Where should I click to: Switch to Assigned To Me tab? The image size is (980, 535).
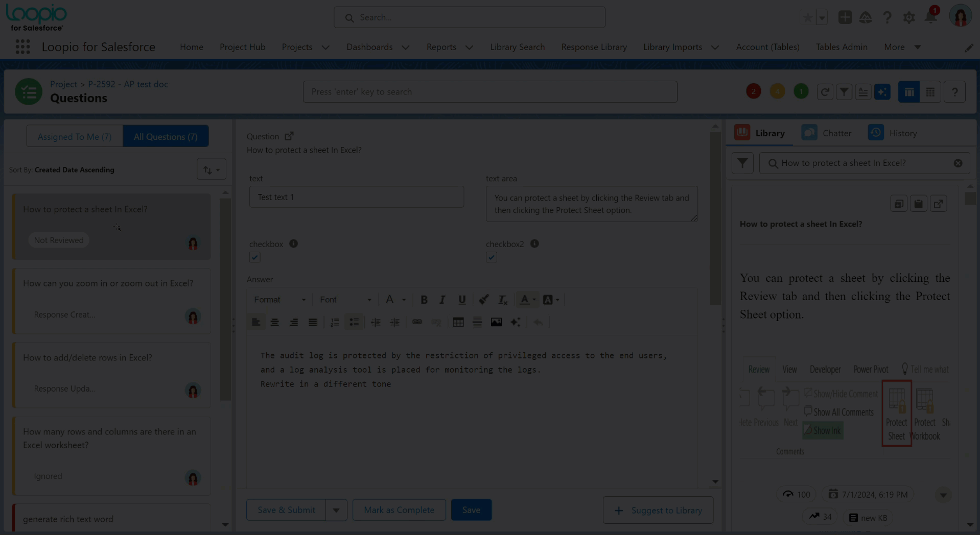coord(75,136)
